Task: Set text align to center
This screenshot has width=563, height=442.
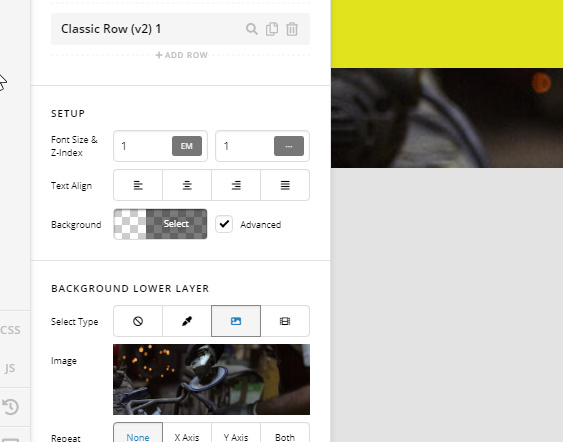Action: [187, 185]
